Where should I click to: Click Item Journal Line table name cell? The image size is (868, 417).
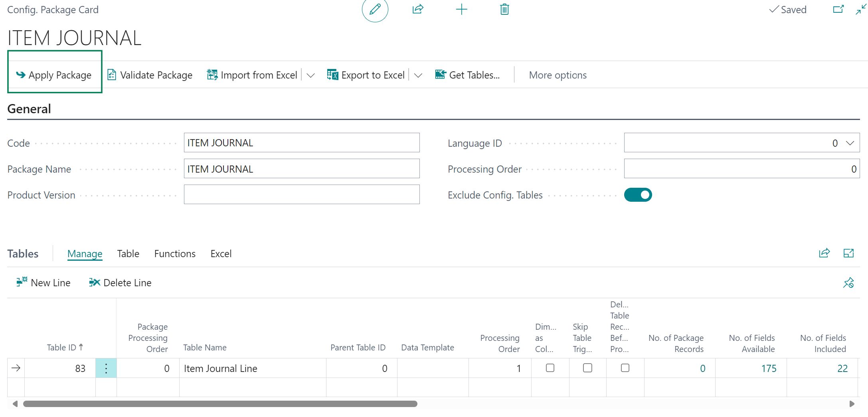[x=253, y=368]
